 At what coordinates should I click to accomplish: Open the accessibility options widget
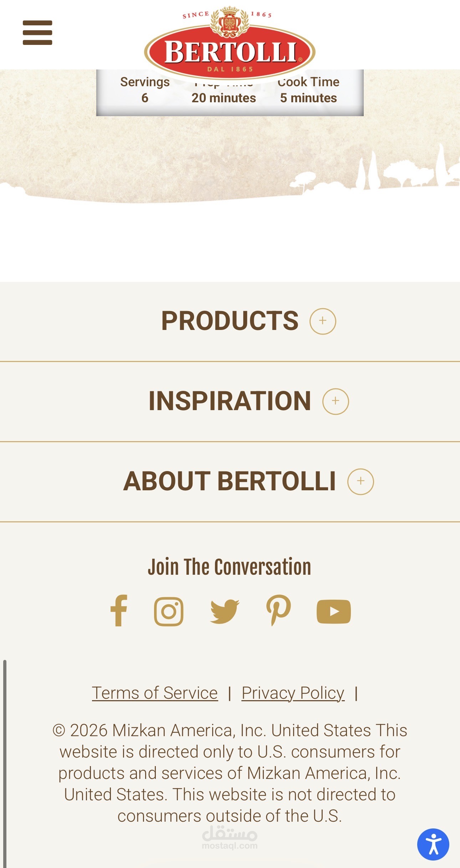[x=433, y=844]
